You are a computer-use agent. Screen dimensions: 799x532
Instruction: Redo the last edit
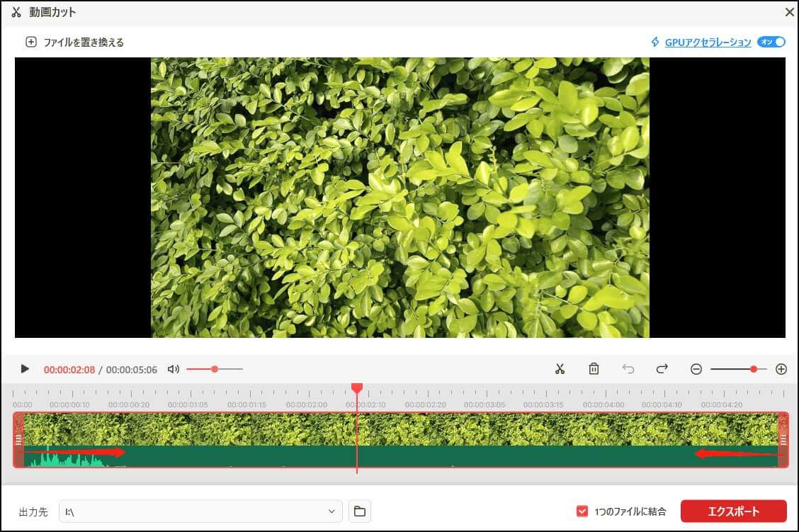pyautogui.click(x=662, y=368)
